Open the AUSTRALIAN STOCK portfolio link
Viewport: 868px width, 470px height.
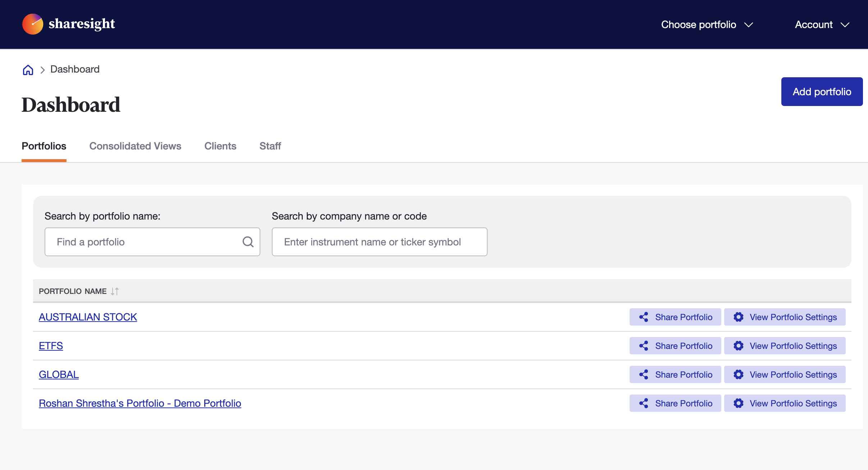(x=88, y=317)
